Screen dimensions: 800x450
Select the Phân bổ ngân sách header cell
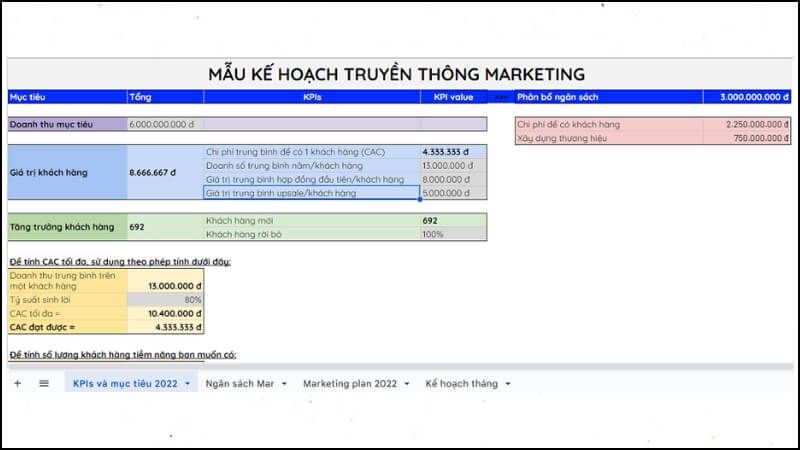(609, 97)
